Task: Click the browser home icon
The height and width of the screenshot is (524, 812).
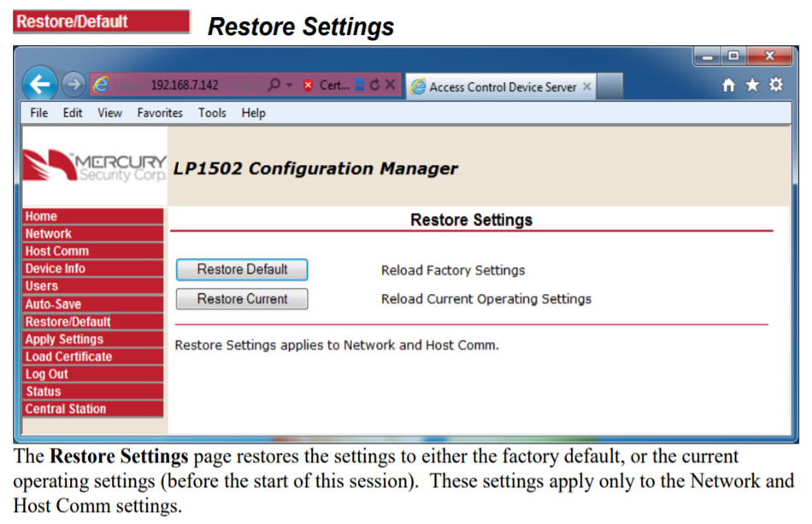Action: [x=728, y=85]
